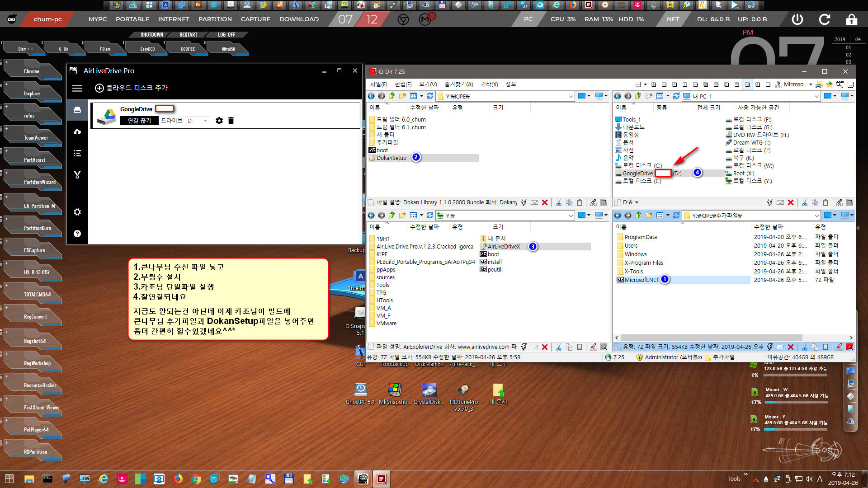Open Q-Dir pane layout dropdown arrow
868x488 pixels.
click(645, 84)
